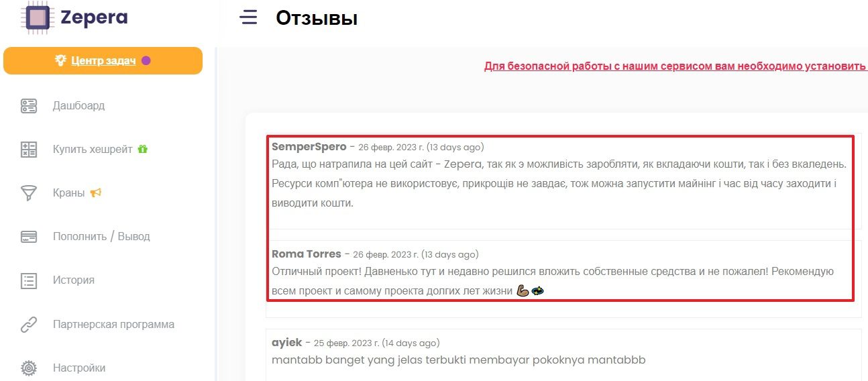Image resolution: width=868 pixels, height=381 pixels.
Task: Open Купить хешрейт menu item
Action: pyautogui.click(x=93, y=150)
